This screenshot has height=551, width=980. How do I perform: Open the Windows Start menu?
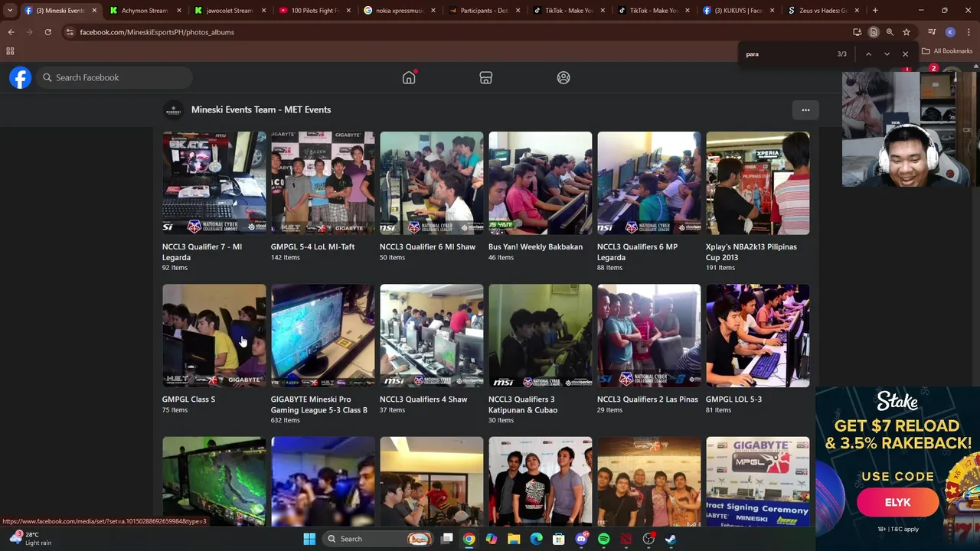[309, 539]
